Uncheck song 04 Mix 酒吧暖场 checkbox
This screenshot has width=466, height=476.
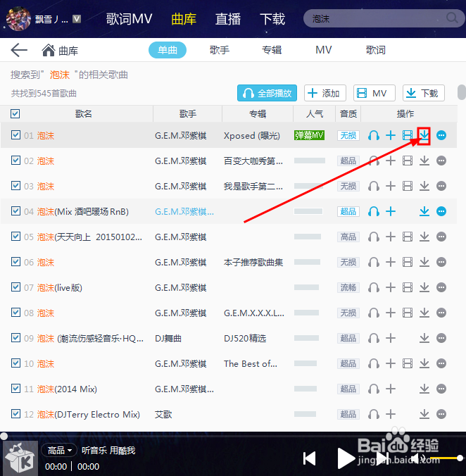[15, 211]
